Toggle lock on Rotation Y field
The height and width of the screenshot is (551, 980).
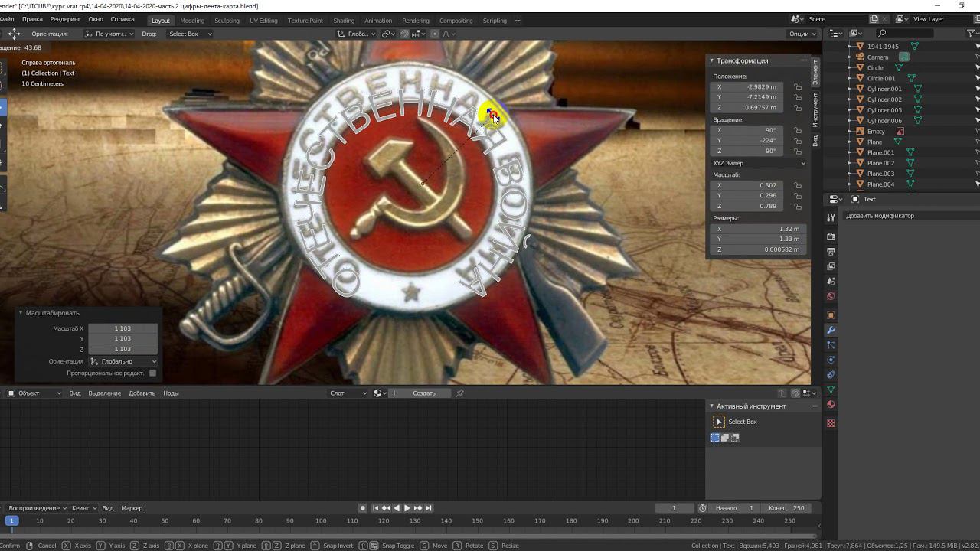[x=798, y=141]
